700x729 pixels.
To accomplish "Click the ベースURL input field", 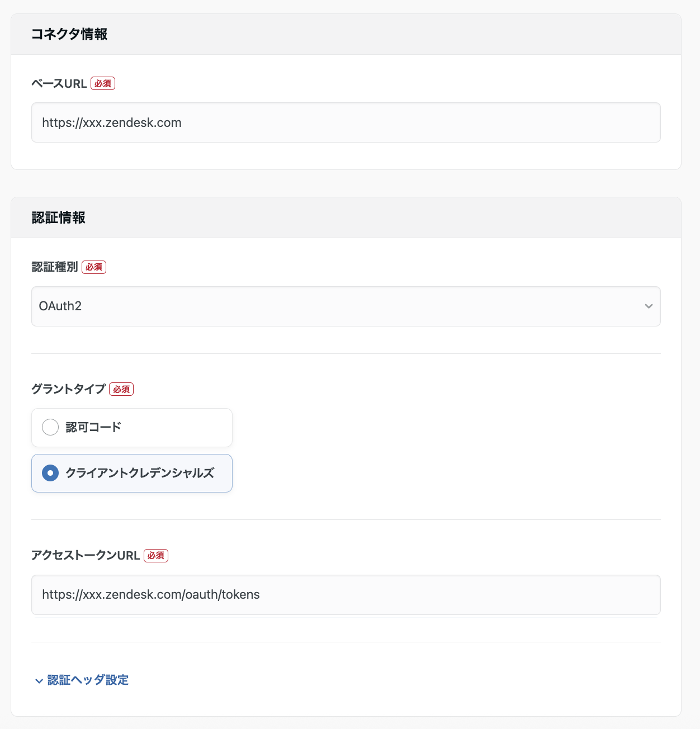I will tap(346, 122).
